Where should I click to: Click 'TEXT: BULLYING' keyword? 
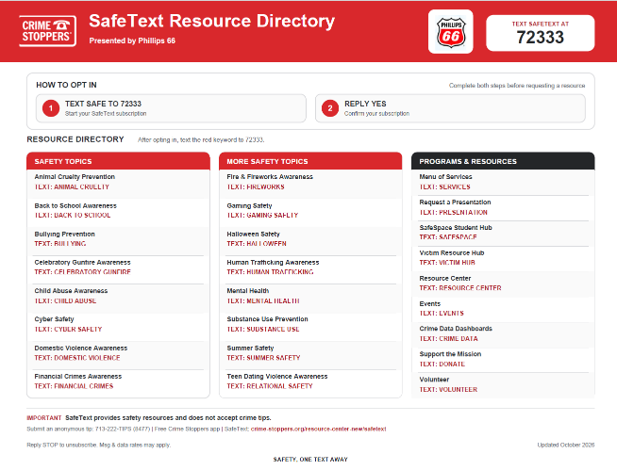60,244
